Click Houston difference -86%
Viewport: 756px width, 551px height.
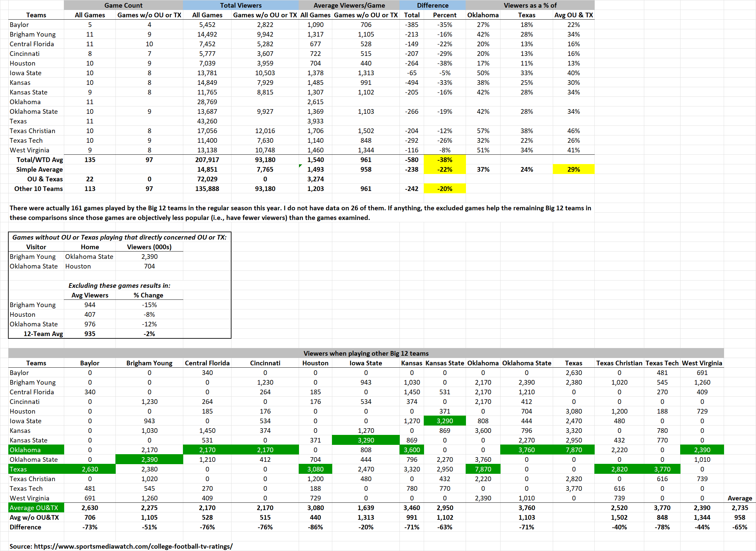tap(315, 527)
